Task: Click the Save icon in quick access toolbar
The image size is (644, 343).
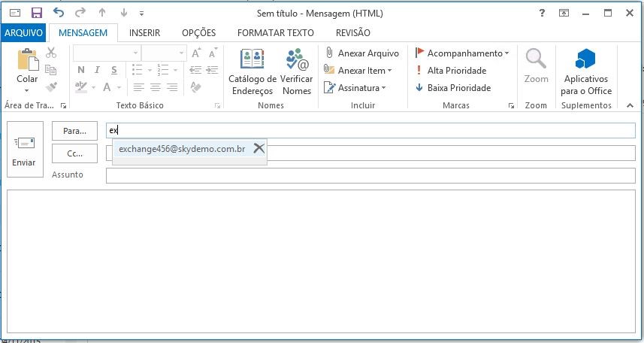Action: (37, 13)
